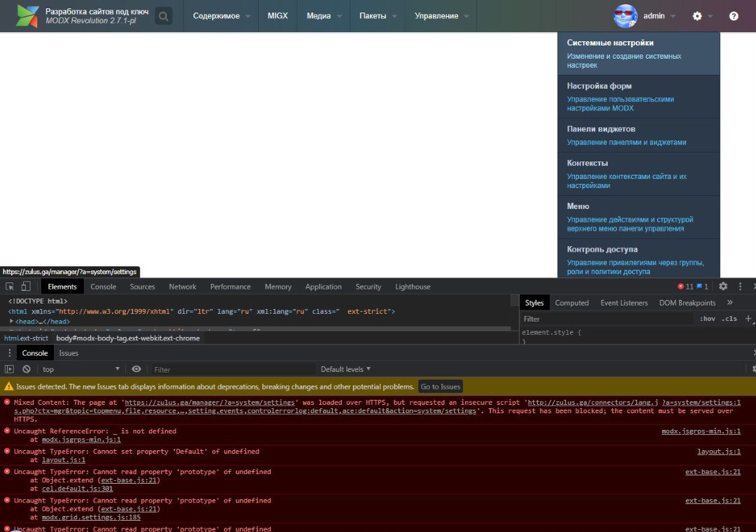This screenshot has width=756, height=532.
Task: Expand more Styles pane tabs chevron
Action: tap(730, 303)
